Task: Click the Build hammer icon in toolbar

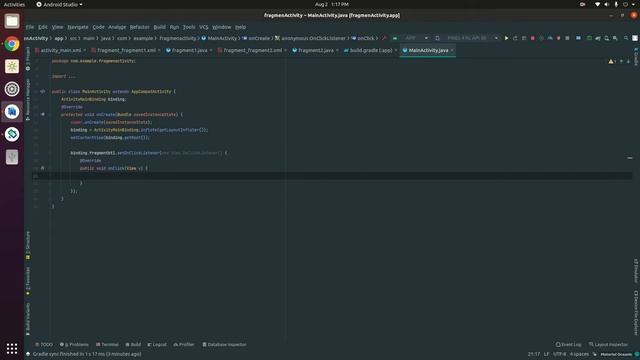Action: tap(384, 38)
